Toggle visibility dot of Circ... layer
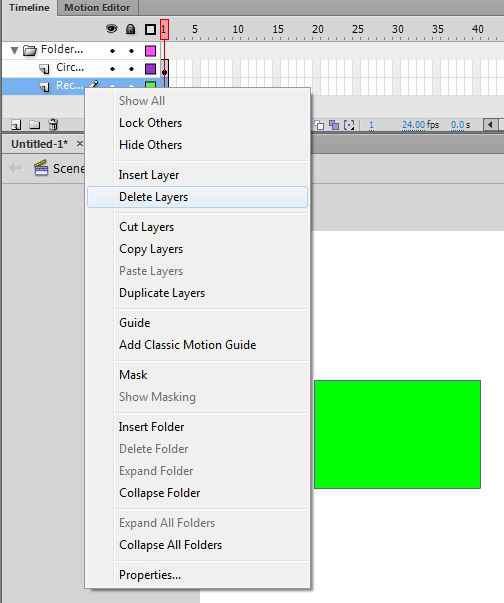The image size is (504, 603). (x=112, y=69)
